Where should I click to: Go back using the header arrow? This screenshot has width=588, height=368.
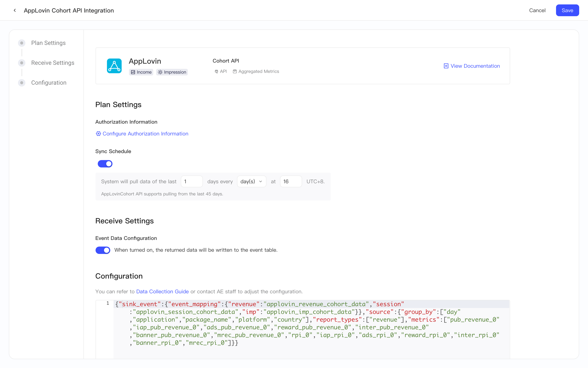click(x=15, y=10)
